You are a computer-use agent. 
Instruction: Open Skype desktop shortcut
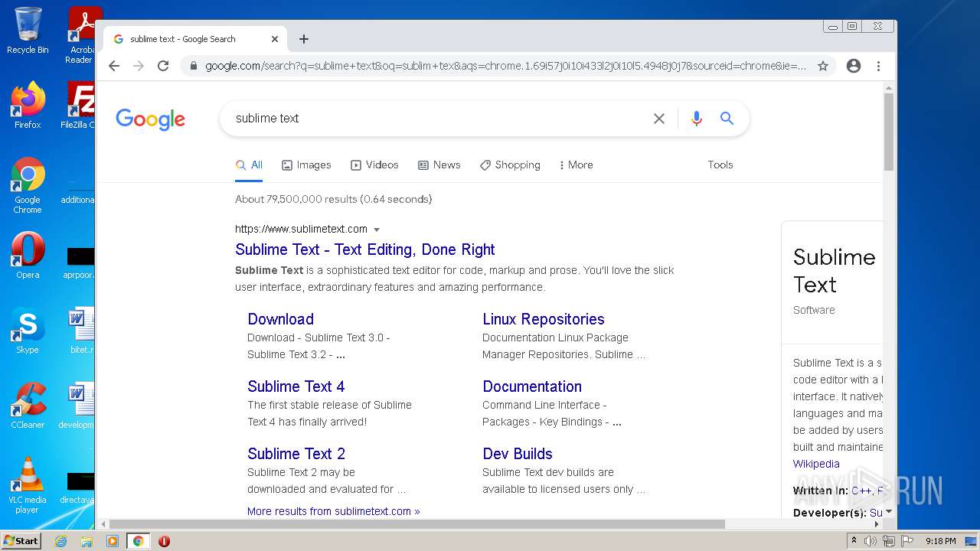(28, 331)
